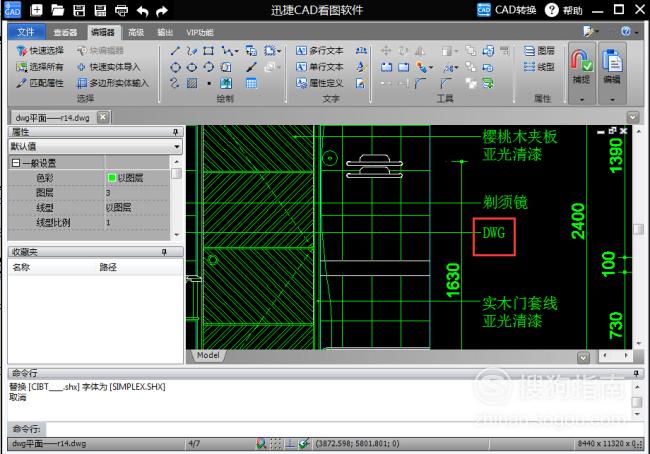Image resolution: width=650 pixels, height=454 pixels.
Task: Select the Point drawing tool
Action: pyautogui.click(x=209, y=83)
